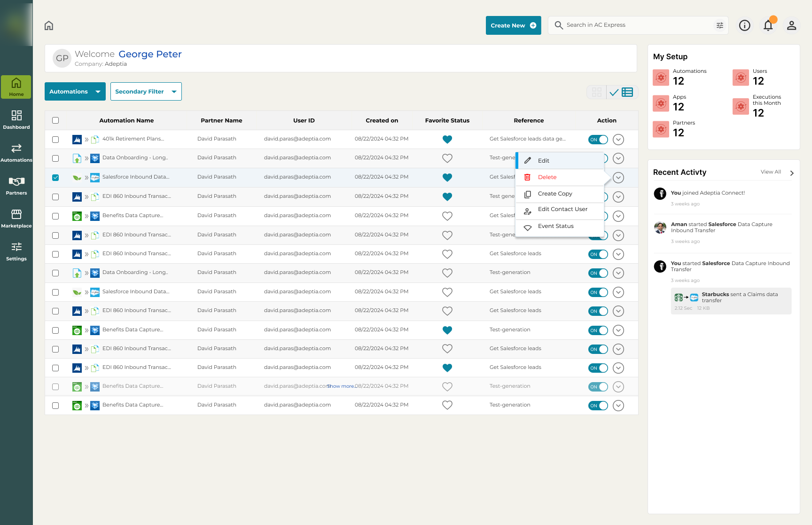This screenshot has height=525, width=812.
Task: Open the user profile icon
Action: point(791,25)
